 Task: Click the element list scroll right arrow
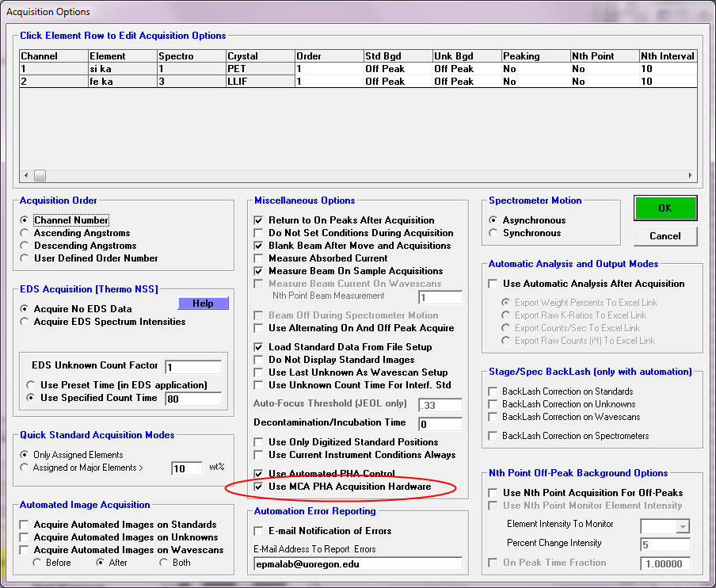click(x=691, y=176)
